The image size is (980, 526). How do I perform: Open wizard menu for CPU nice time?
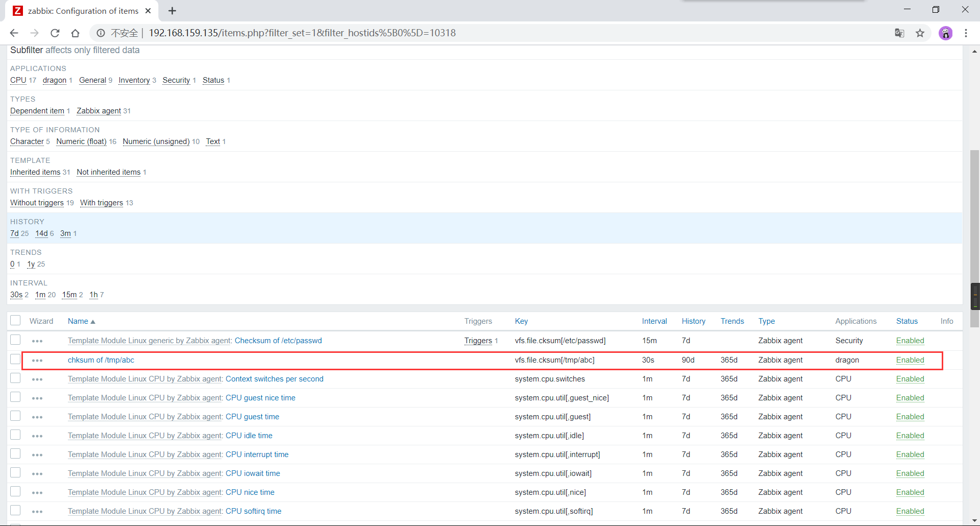(x=37, y=493)
